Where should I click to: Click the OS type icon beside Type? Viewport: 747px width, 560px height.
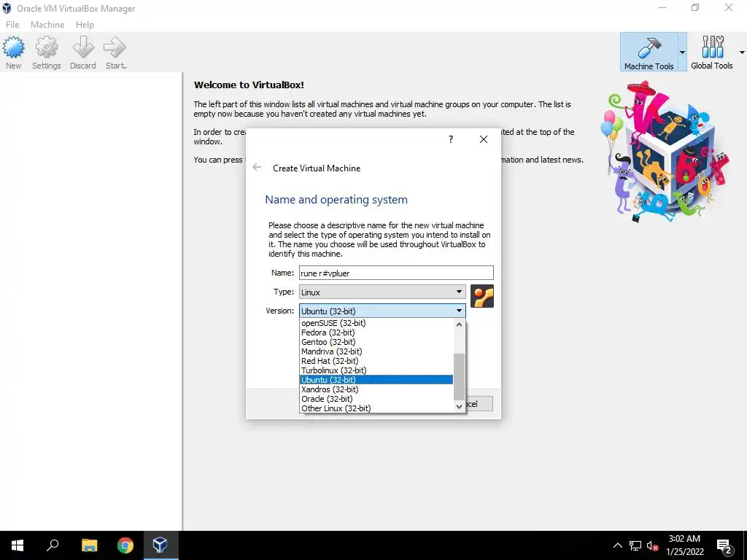[482, 296]
